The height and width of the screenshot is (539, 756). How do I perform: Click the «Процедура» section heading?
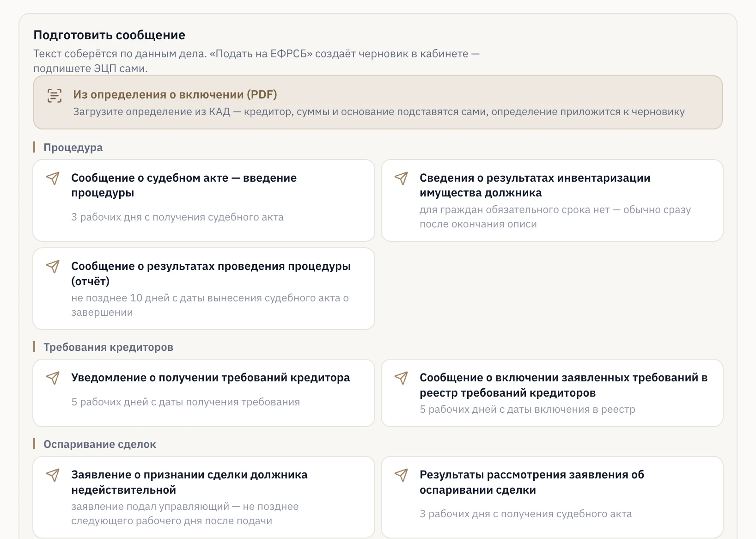click(x=73, y=147)
